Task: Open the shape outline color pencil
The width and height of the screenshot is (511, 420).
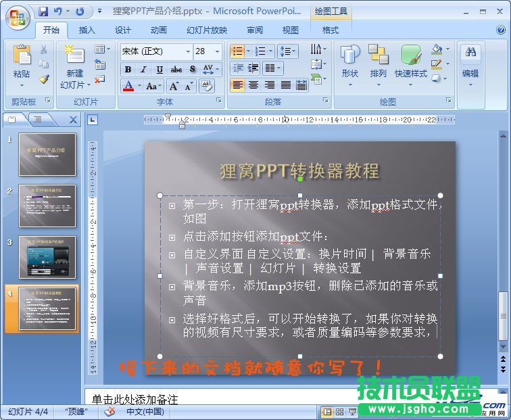Action: 437,64
